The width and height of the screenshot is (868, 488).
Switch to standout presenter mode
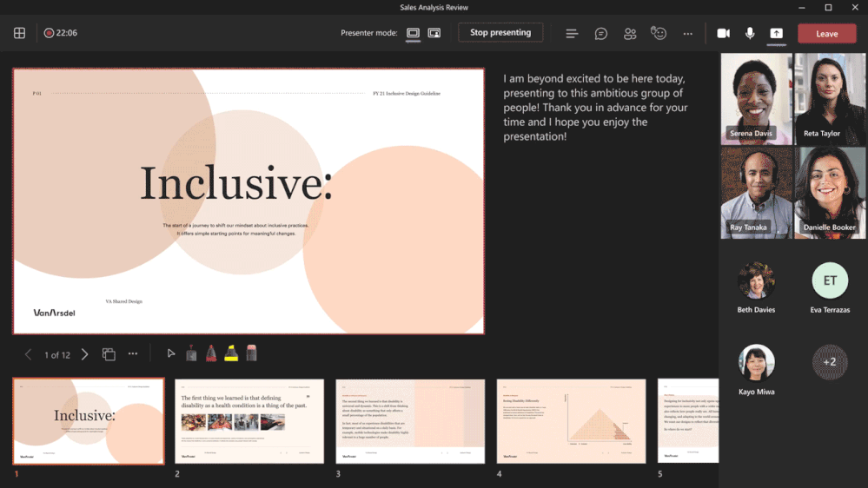point(434,33)
